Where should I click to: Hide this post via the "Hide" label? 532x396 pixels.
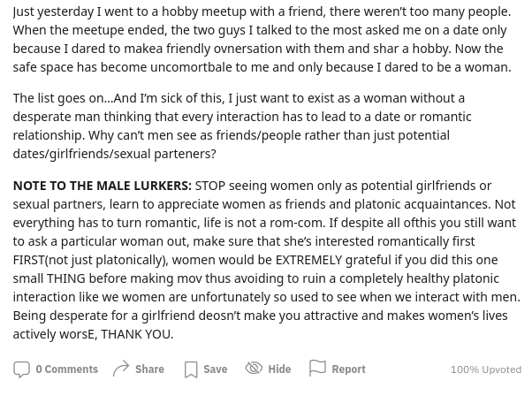(x=279, y=369)
